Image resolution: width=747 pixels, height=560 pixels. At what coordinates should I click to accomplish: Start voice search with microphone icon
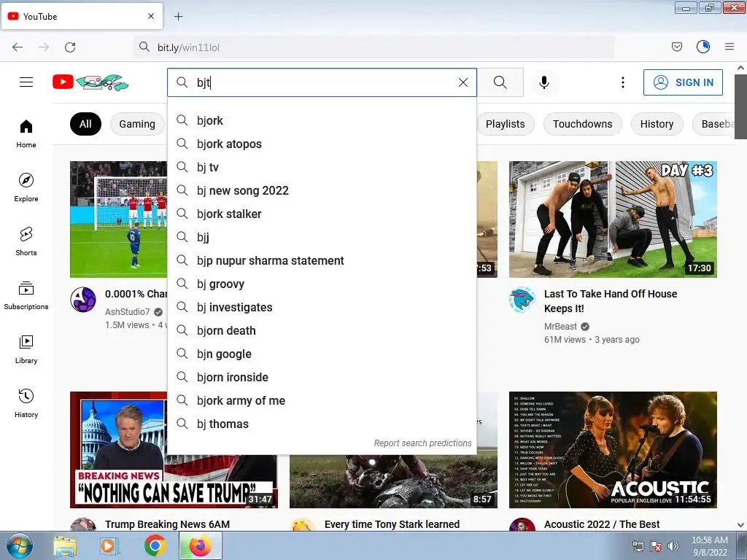[544, 82]
